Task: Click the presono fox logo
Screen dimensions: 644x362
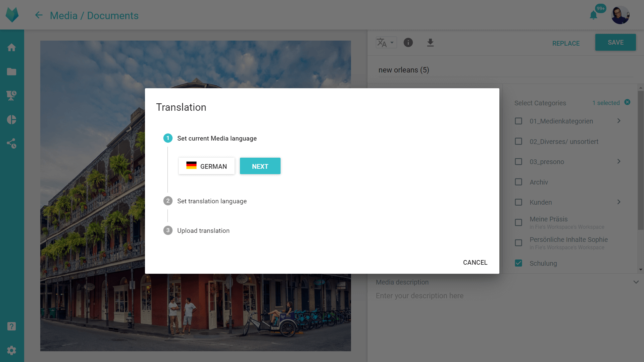Action: point(12,15)
